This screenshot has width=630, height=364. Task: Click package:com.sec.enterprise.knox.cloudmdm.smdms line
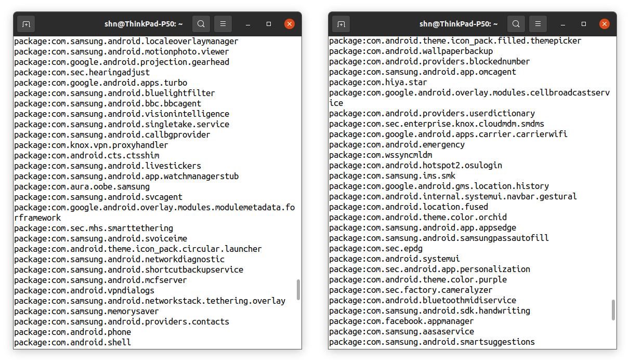pos(437,124)
